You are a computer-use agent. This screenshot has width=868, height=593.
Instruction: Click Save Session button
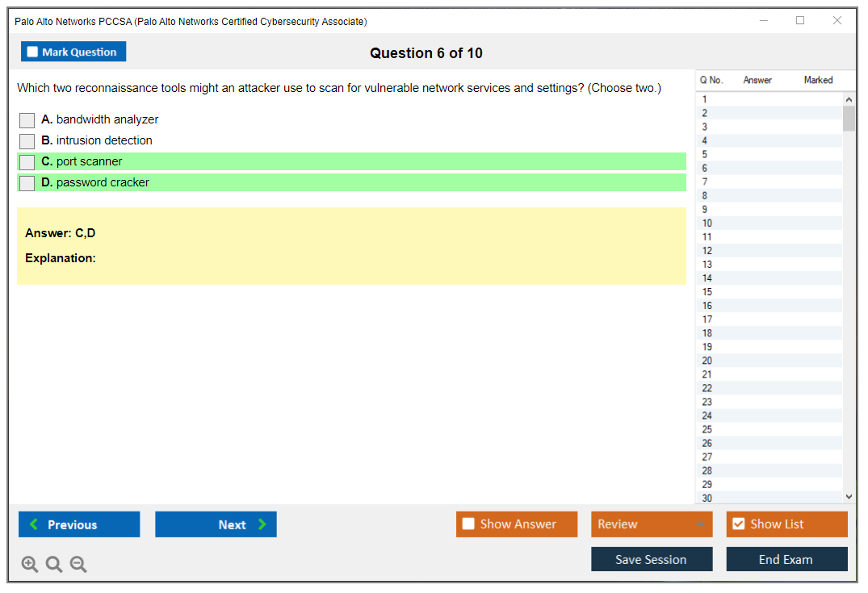click(x=652, y=559)
